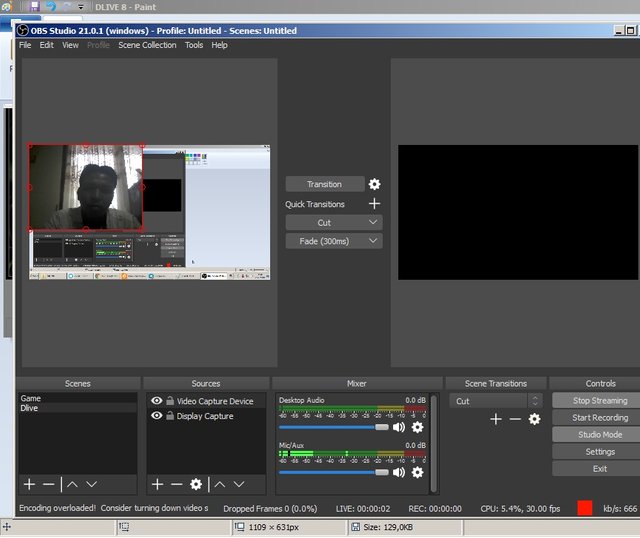Click the kb/s: 666 bitrate readout
This screenshot has width=640, height=538.
pos(620,509)
